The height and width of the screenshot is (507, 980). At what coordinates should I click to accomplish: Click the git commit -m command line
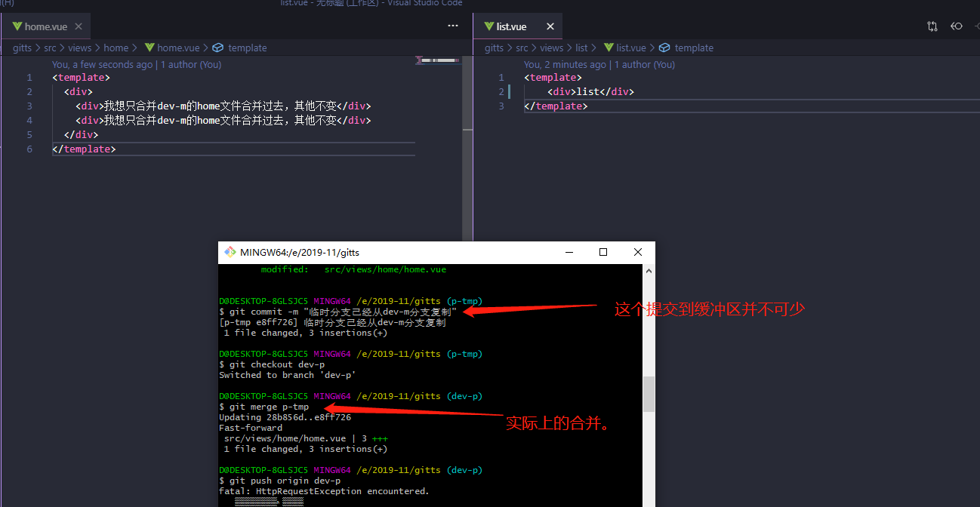point(338,312)
